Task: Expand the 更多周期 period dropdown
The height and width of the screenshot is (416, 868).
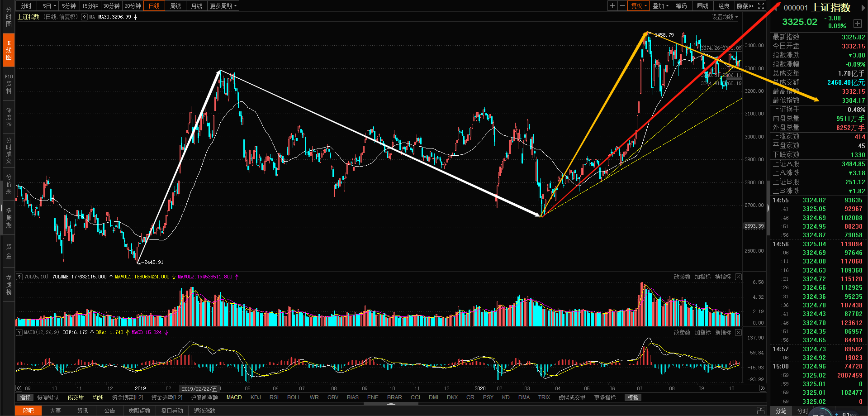Action: (223, 6)
